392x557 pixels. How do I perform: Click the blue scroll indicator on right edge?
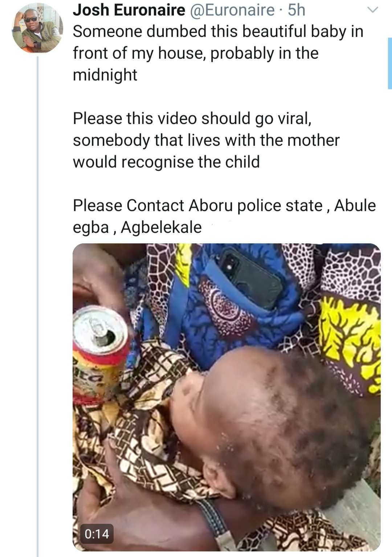coord(390,63)
